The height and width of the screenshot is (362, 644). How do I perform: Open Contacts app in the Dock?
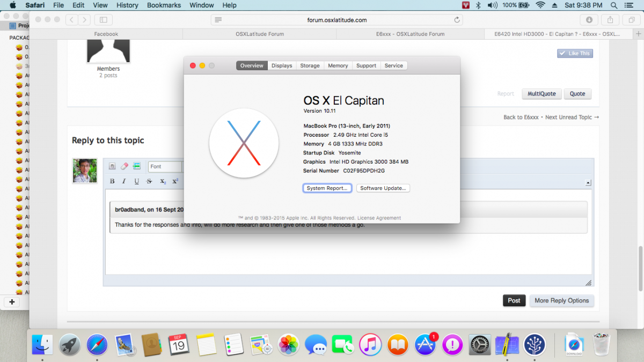(x=152, y=344)
